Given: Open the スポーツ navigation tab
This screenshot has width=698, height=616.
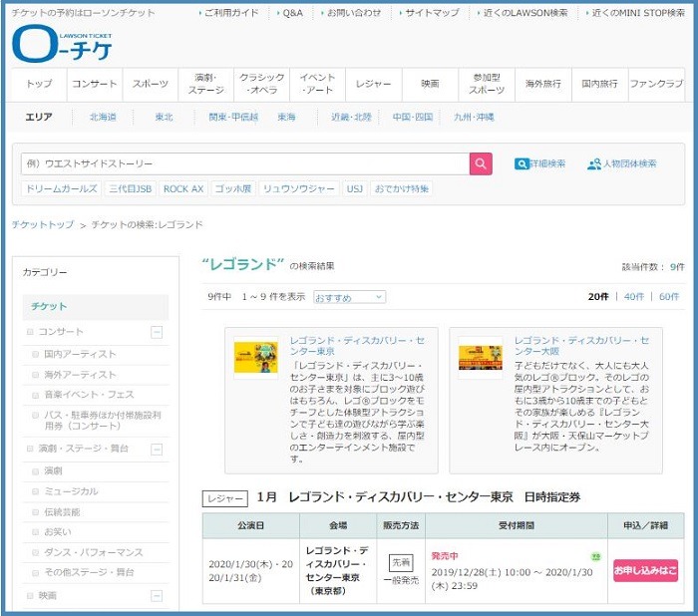Looking at the screenshot, I should click(x=151, y=84).
